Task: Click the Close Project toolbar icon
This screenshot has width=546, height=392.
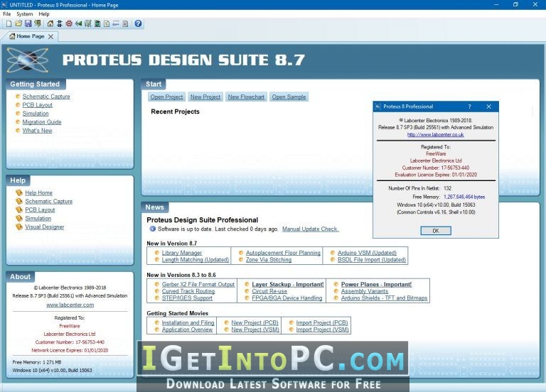Action: tap(37, 23)
